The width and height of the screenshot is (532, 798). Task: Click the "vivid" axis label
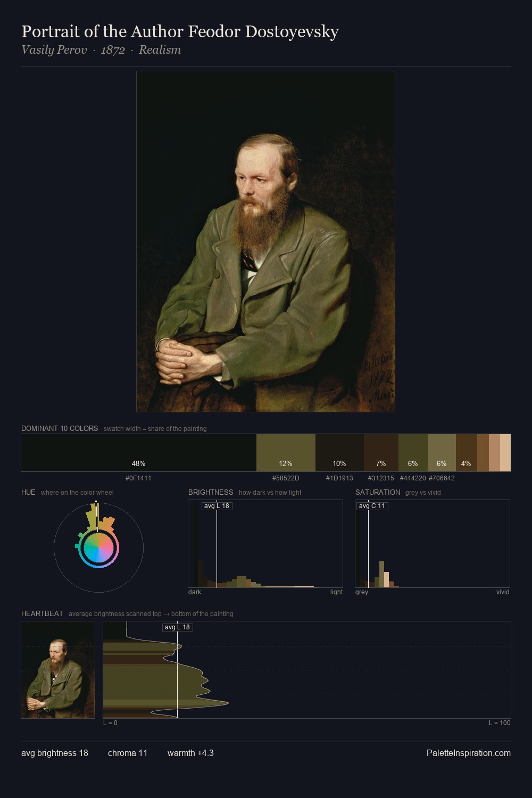(x=503, y=592)
